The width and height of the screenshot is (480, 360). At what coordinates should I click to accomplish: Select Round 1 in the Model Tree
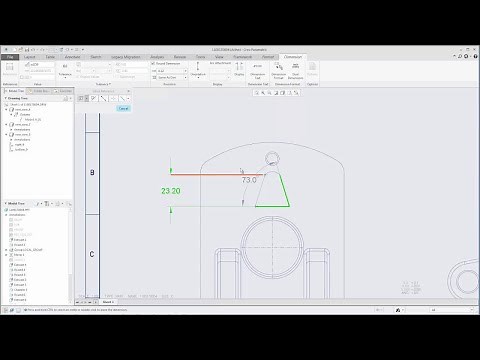[x=17, y=245]
